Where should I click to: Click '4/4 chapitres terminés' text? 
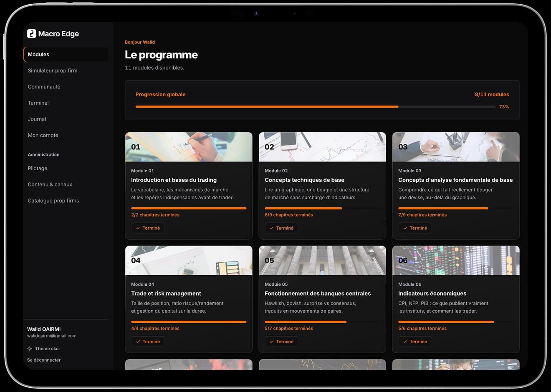pos(155,329)
